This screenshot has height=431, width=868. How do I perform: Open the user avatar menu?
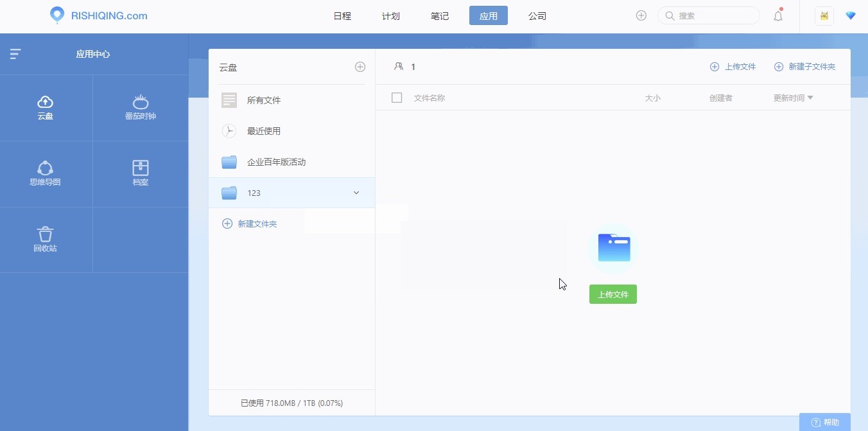click(824, 16)
